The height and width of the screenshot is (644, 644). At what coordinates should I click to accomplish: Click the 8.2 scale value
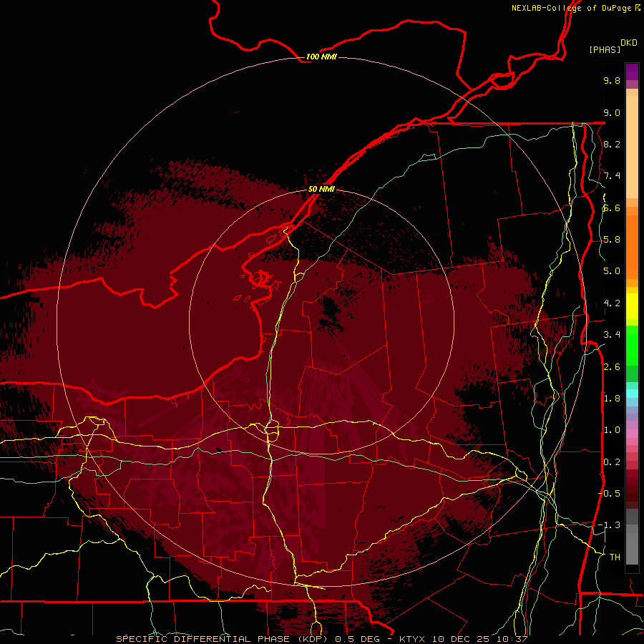pyautogui.click(x=612, y=144)
